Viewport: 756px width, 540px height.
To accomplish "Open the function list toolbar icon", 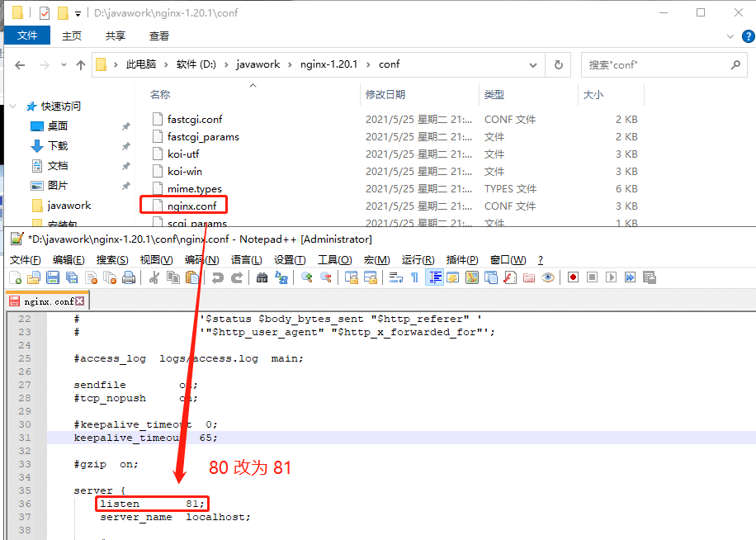I will pos(510,277).
